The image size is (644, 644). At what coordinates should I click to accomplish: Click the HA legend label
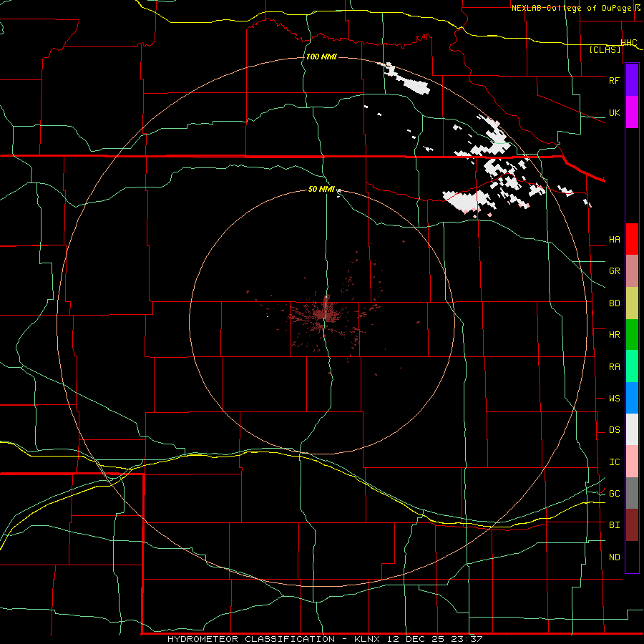pos(614,240)
